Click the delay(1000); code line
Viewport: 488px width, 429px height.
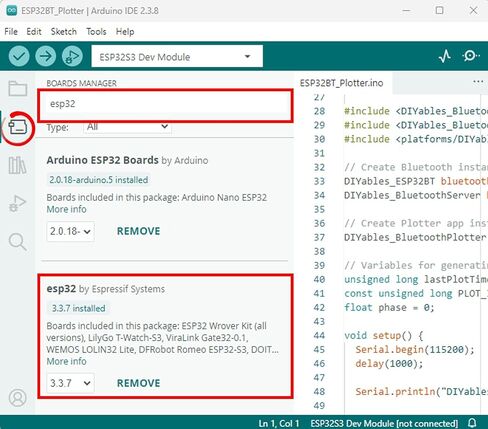click(389, 363)
